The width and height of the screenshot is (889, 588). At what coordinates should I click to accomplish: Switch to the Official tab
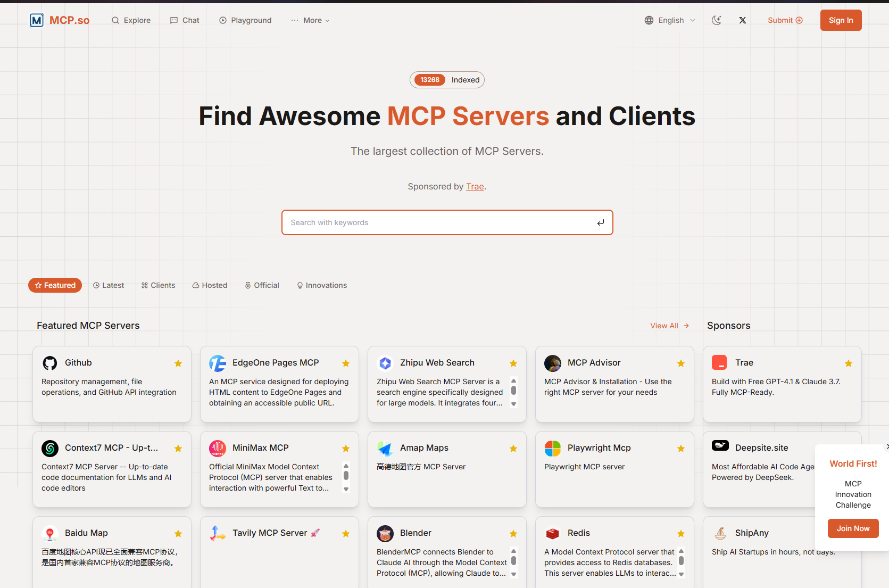coord(262,285)
